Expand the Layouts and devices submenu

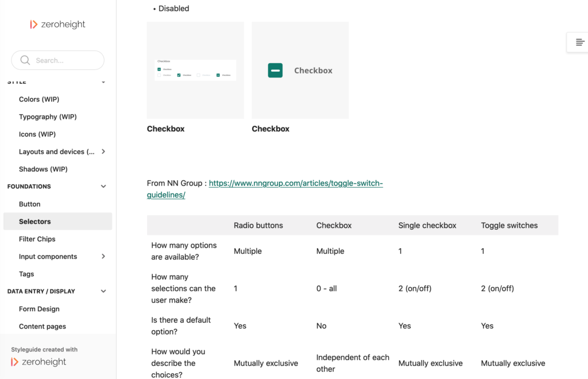pos(103,152)
